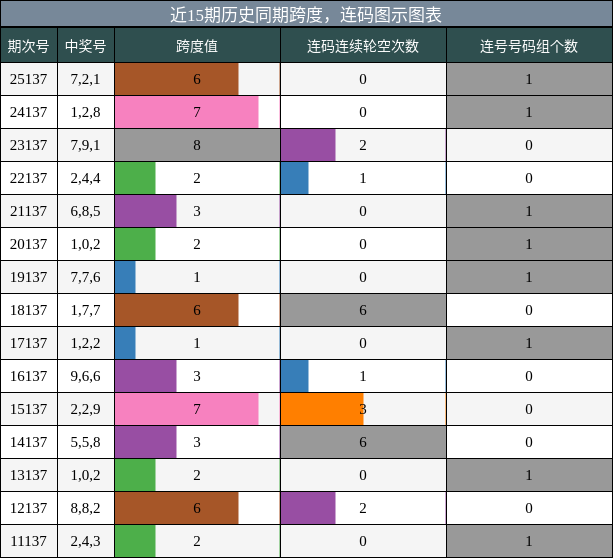Click the '跨度值' column header
This screenshot has width=613, height=558.
[x=197, y=46]
